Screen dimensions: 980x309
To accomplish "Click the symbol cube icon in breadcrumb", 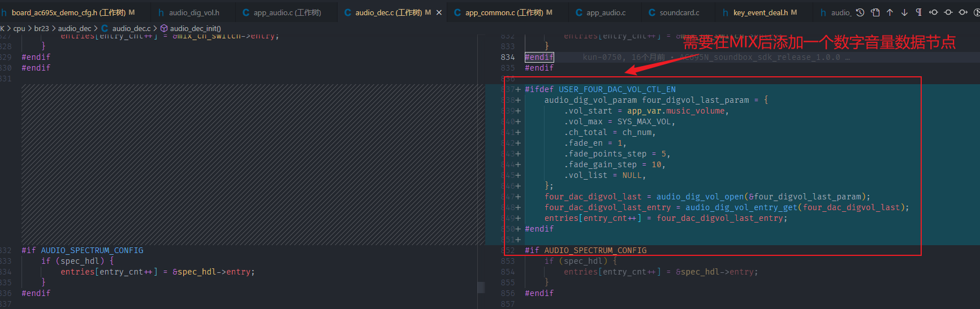I will [x=164, y=28].
